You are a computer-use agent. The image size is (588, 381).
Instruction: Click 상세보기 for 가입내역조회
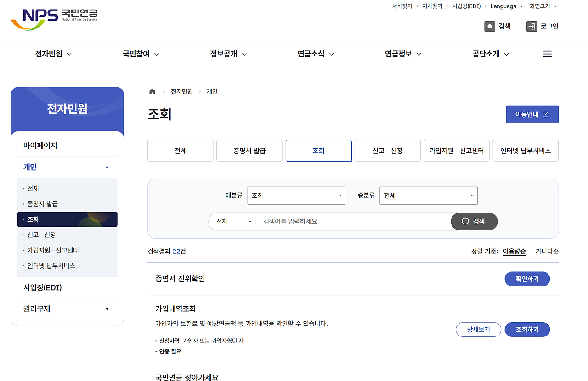(x=478, y=329)
